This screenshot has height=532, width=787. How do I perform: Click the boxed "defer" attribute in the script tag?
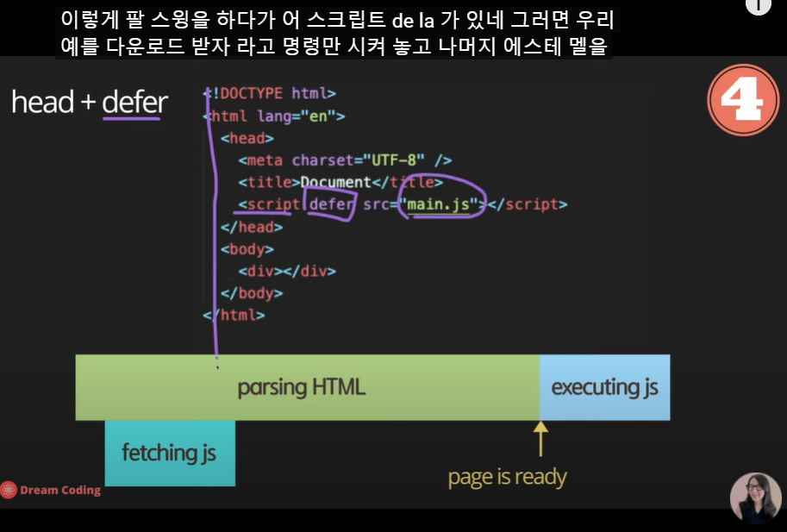[x=331, y=204]
